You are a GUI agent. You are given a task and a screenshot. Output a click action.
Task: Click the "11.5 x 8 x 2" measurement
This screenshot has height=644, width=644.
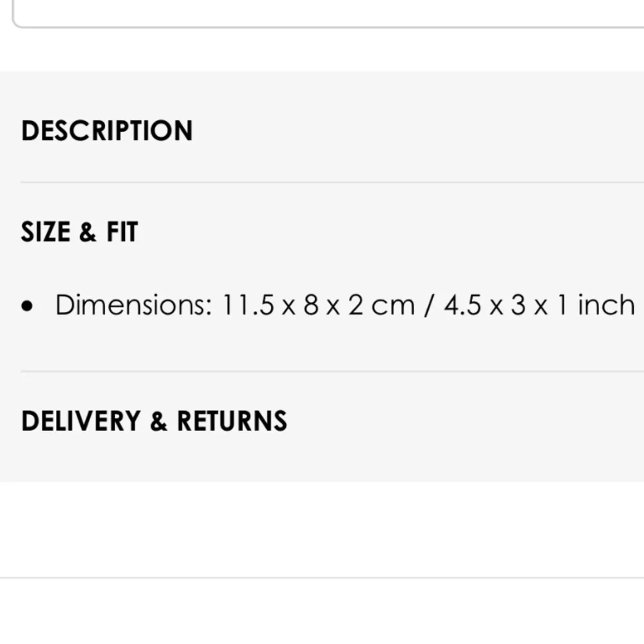coord(293,305)
